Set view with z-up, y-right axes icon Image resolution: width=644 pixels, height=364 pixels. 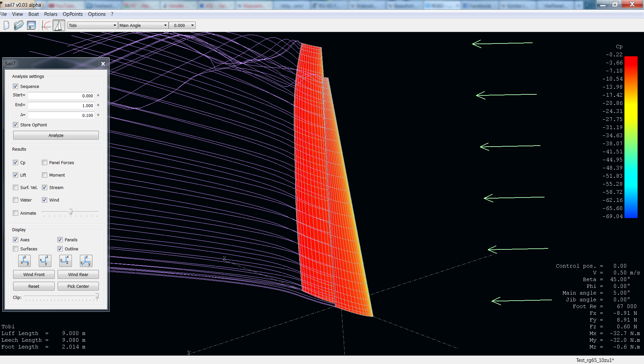tap(24, 261)
